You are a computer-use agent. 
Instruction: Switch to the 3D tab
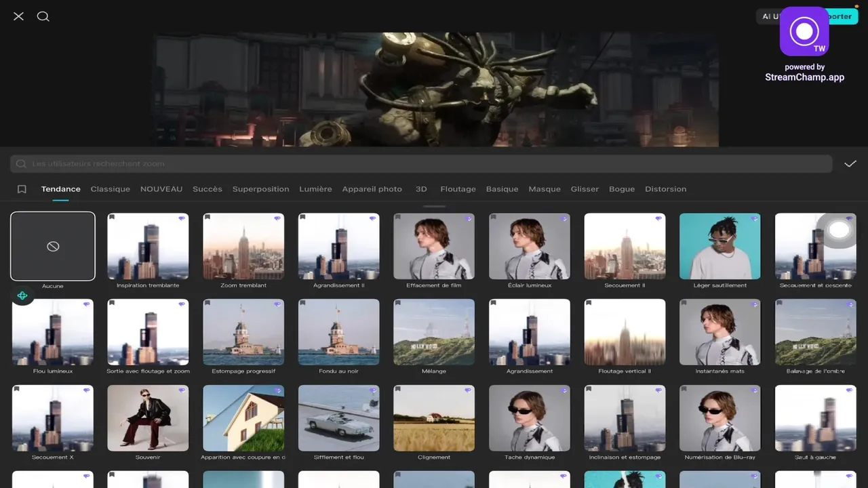coord(421,189)
